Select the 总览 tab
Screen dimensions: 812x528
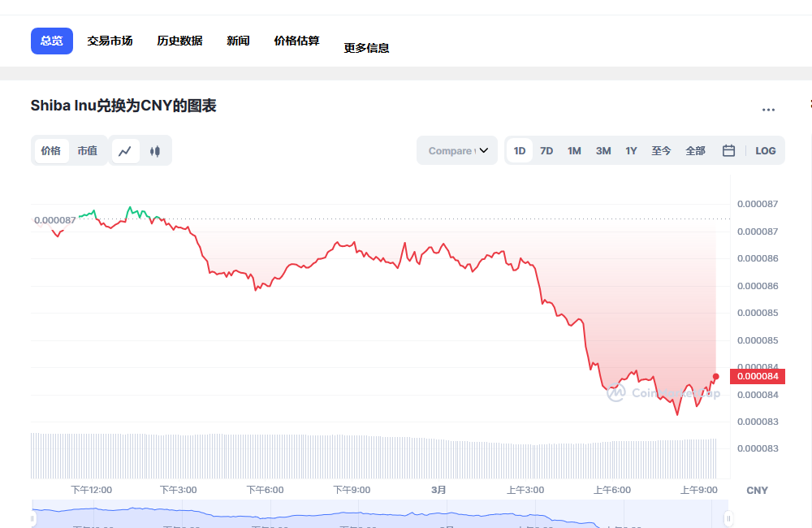(x=51, y=41)
